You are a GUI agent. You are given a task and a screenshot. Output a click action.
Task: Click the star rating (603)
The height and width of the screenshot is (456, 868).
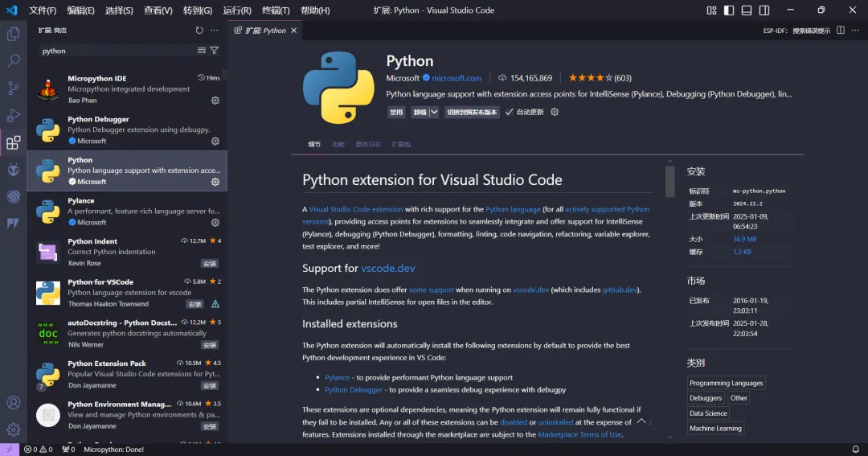tap(600, 78)
